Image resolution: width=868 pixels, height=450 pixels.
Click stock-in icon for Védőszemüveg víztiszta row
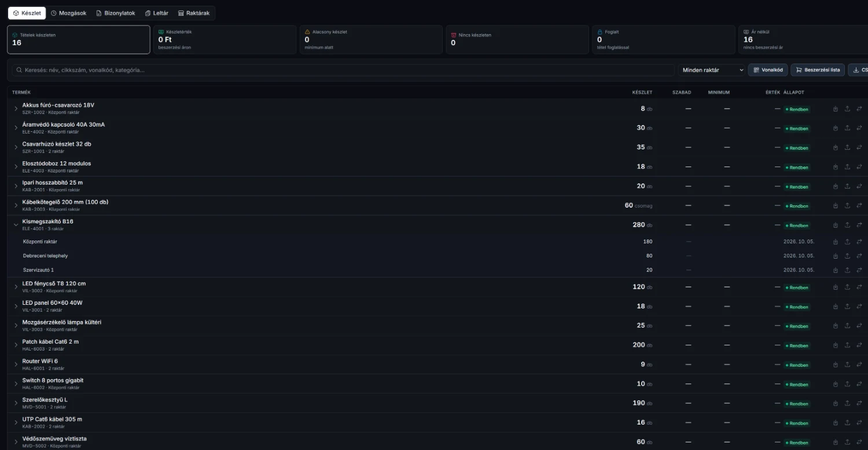835,442
